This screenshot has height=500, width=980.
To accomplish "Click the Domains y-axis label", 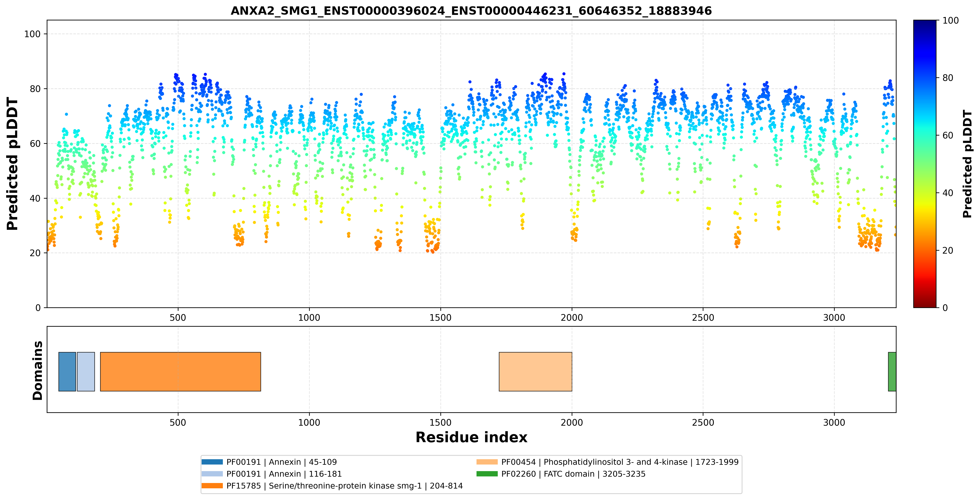I will (x=38, y=370).
